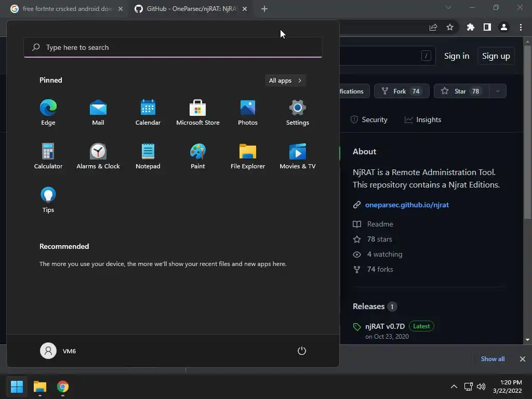Open the oneparsec.github.io/njrat link
The width and height of the screenshot is (532, 399).
point(407,205)
